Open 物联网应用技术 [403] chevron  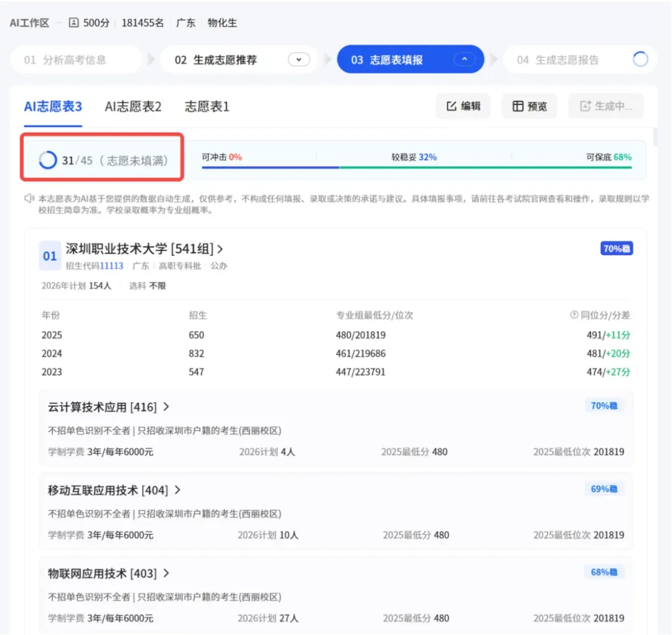coord(166,573)
